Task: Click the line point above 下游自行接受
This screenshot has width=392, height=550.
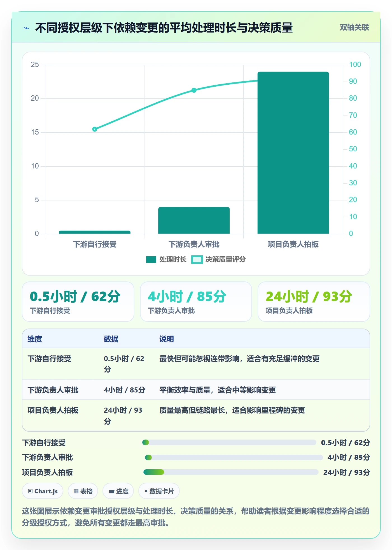Action: (x=95, y=129)
